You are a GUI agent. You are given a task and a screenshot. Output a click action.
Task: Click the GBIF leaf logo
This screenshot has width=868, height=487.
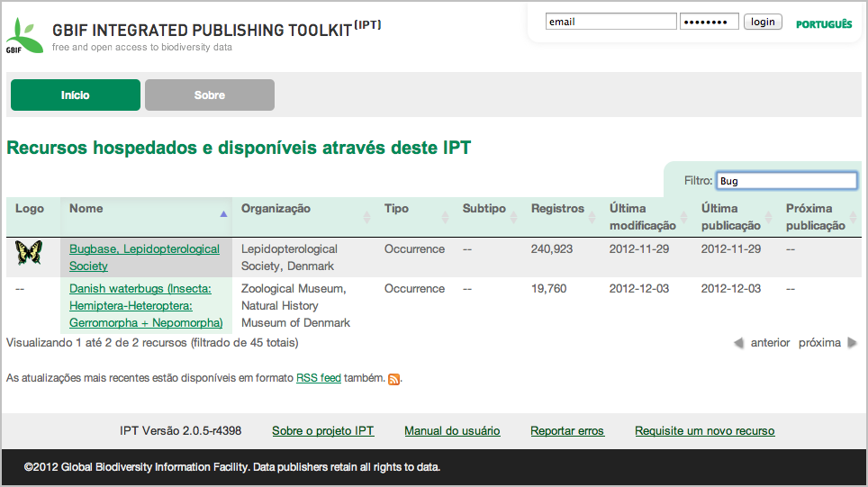tap(24, 36)
